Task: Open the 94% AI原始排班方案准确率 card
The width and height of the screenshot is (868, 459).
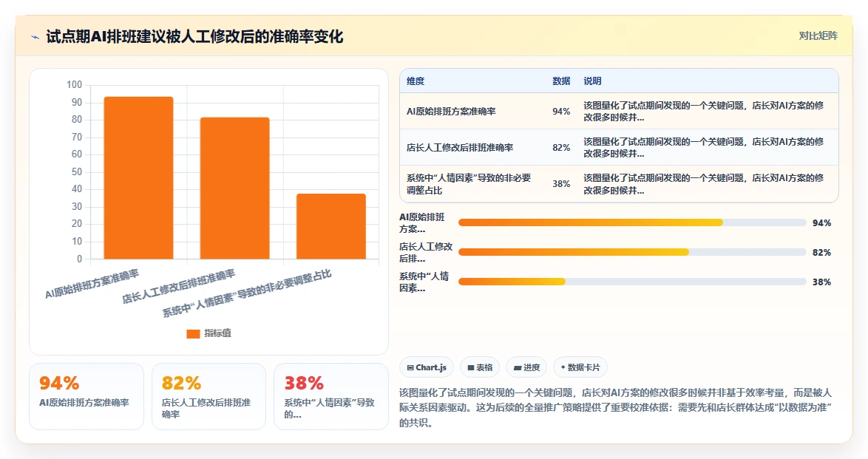Action: point(87,396)
